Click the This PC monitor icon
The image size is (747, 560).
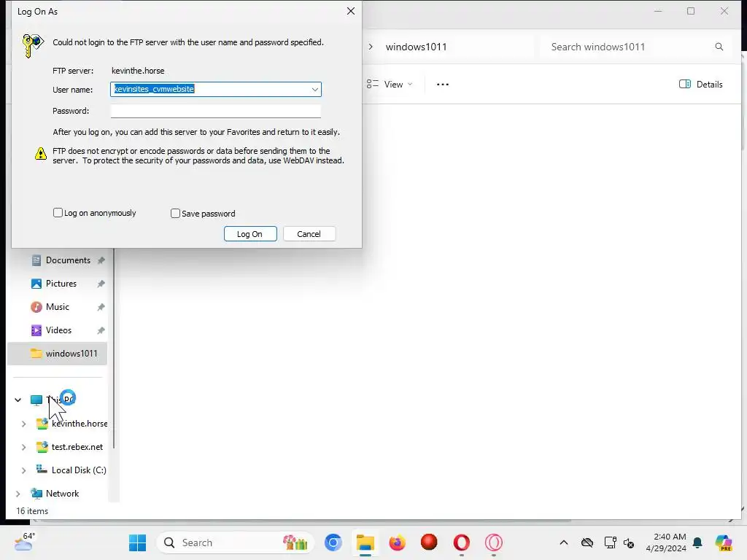[36, 400]
